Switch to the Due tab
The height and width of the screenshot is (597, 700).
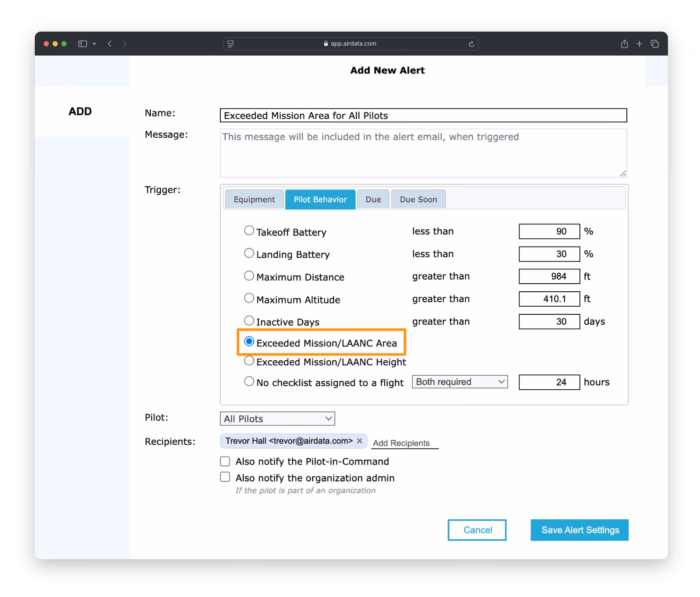pyautogui.click(x=373, y=199)
